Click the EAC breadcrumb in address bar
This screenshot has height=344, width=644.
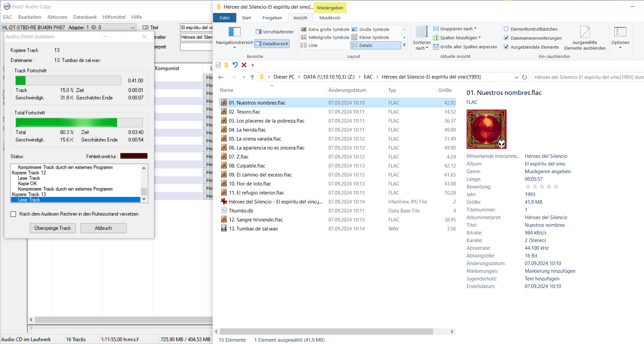click(x=368, y=77)
